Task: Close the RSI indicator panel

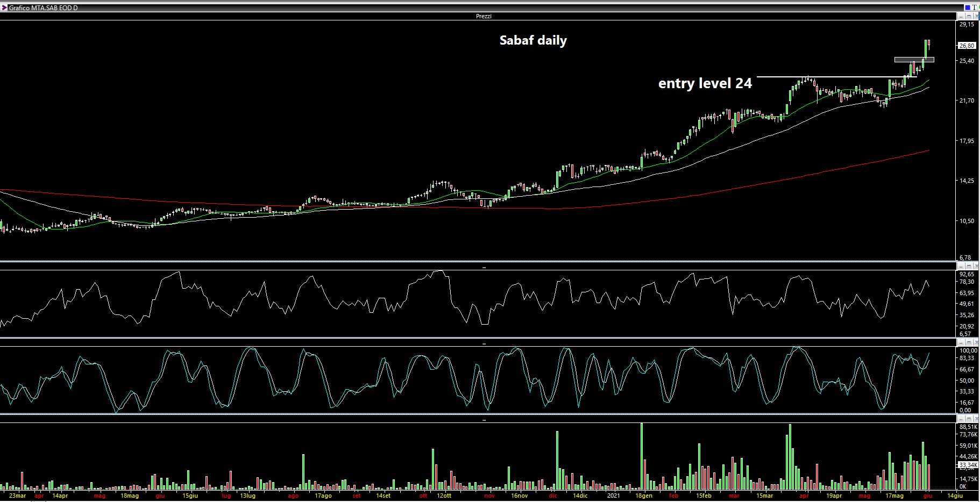Action: click(976, 266)
